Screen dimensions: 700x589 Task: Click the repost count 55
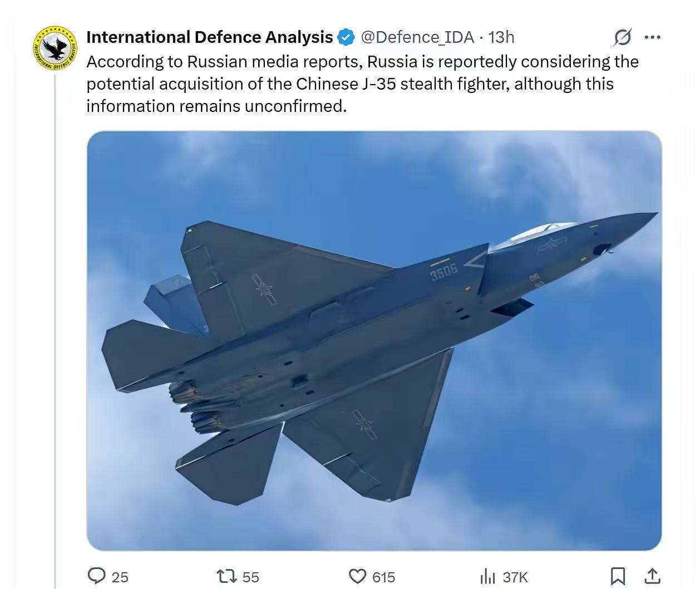(251, 577)
